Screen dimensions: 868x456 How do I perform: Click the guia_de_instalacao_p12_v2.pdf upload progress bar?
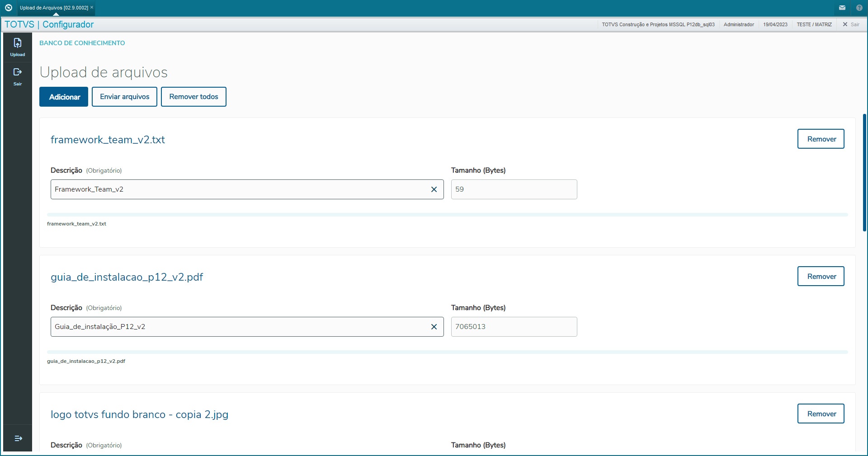coord(448,352)
